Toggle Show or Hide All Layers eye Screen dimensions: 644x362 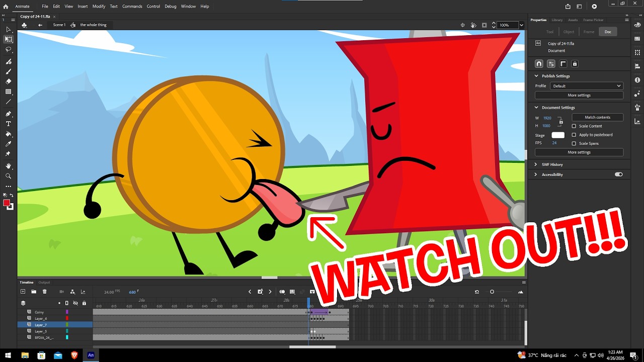(x=75, y=303)
